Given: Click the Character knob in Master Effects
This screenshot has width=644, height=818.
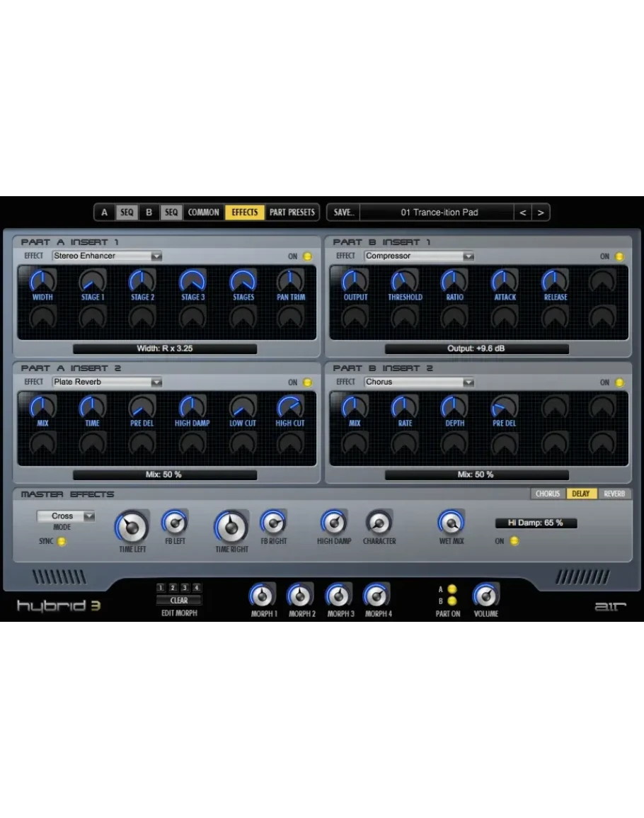Looking at the screenshot, I should pos(379,523).
